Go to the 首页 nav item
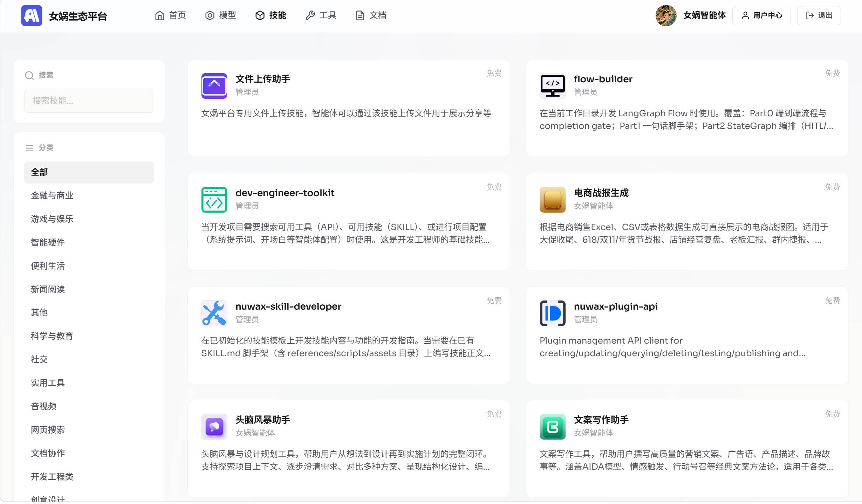Screen dimensions: 862x504 (171, 15)
